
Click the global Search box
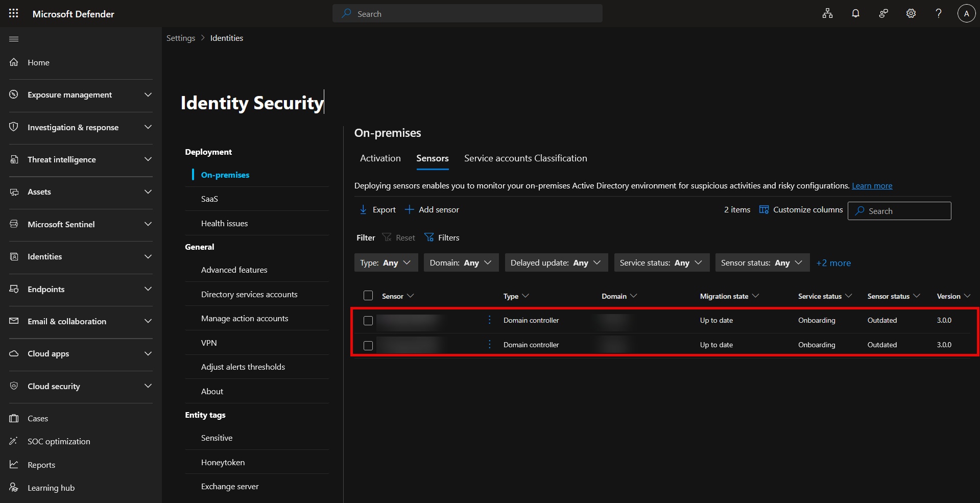pos(467,13)
